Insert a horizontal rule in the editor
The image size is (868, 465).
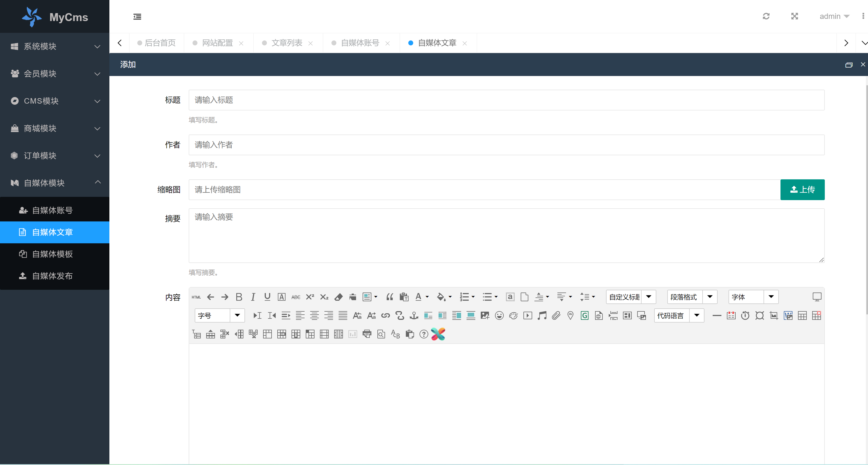coord(716,315)
